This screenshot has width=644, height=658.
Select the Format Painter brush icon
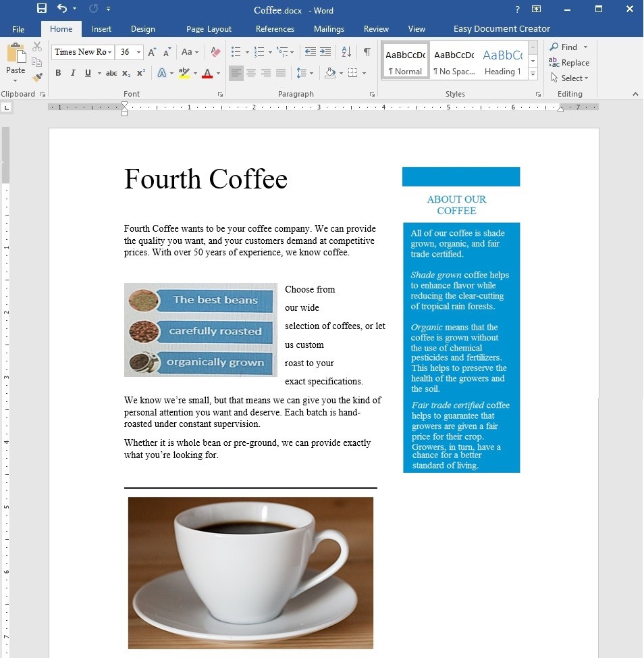click(x=37, y=77)
